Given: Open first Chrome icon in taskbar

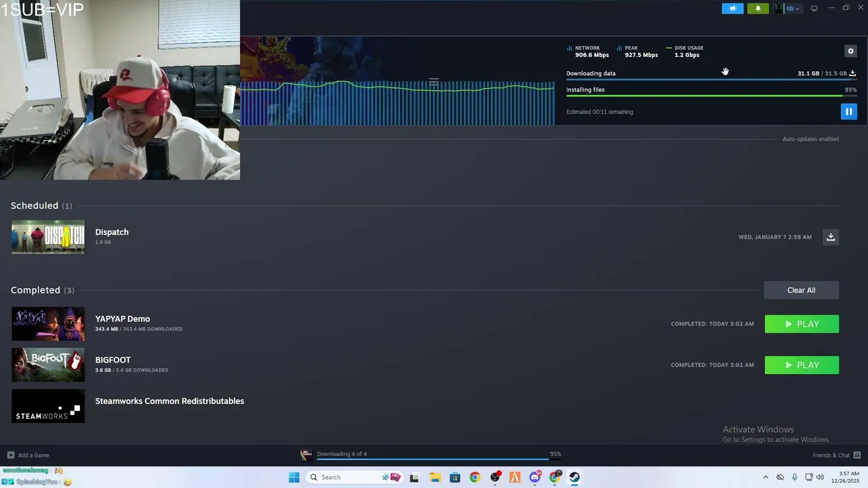Looking at the screenshot, I should click(x=475, y=477).
